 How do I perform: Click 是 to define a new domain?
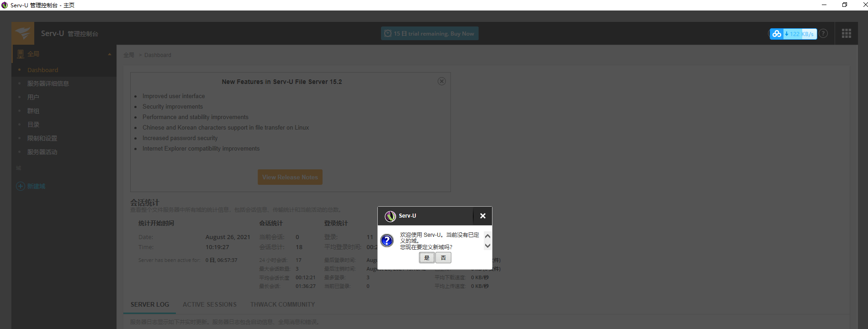[427, 258]
